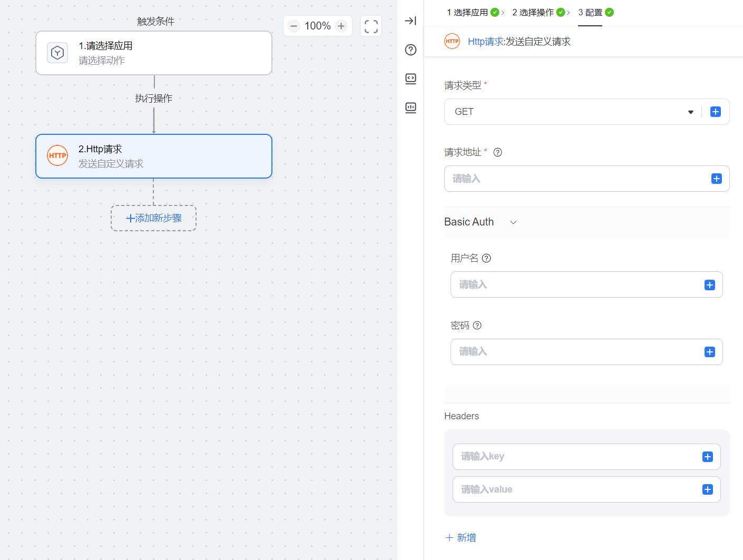The image size is (743, 560).
Task: Insert variable into 密码 field
Action: pyautogui.click(x=710, y=352)
